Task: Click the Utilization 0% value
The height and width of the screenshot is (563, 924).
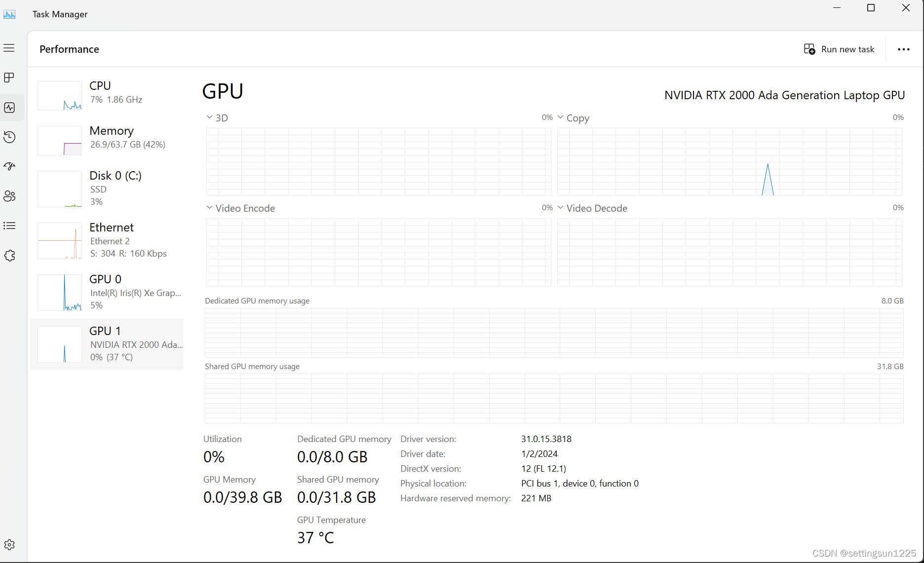Action: point(214,457)
